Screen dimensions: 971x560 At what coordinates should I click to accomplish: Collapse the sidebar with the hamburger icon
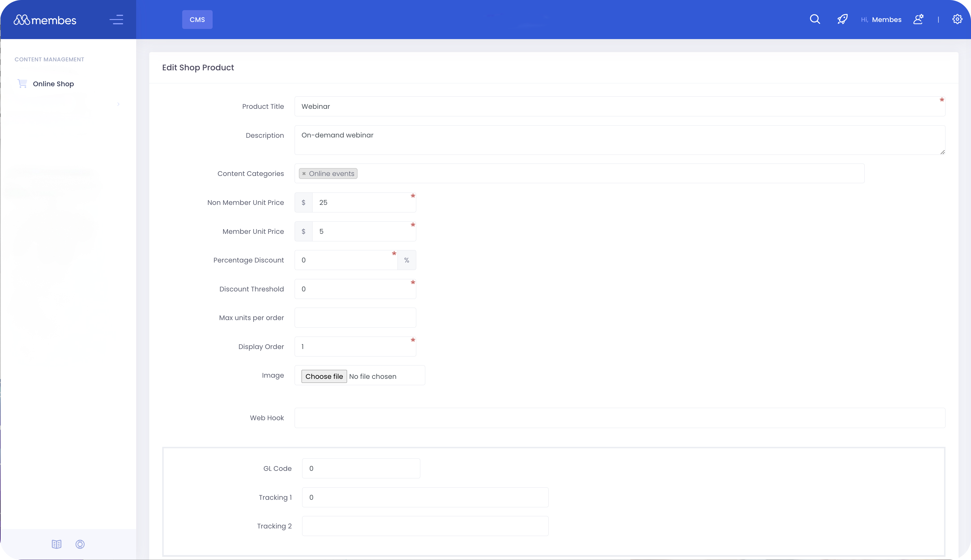117,19
